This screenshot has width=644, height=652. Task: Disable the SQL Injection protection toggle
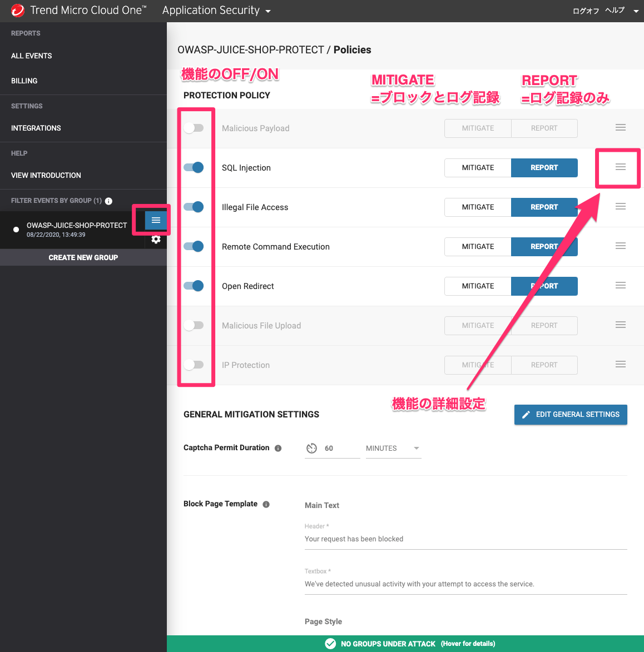coord(194,167)
